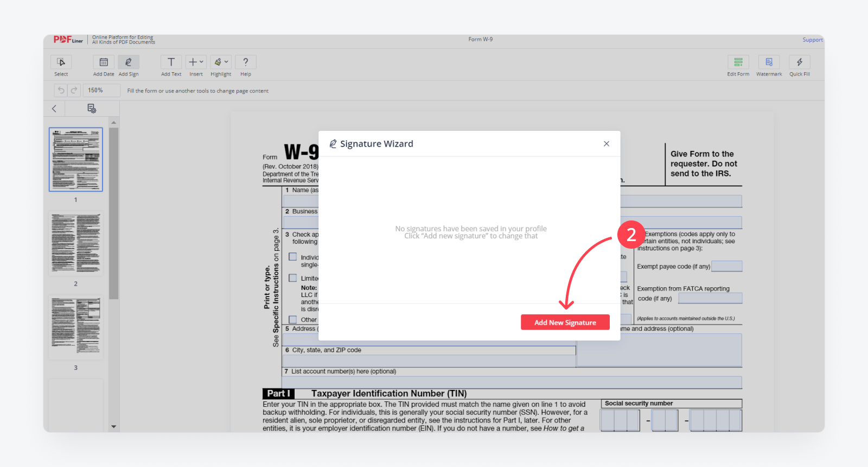Click the Exempt payee code field
This screenshot has width=868, height=467.
coord(726,266)
